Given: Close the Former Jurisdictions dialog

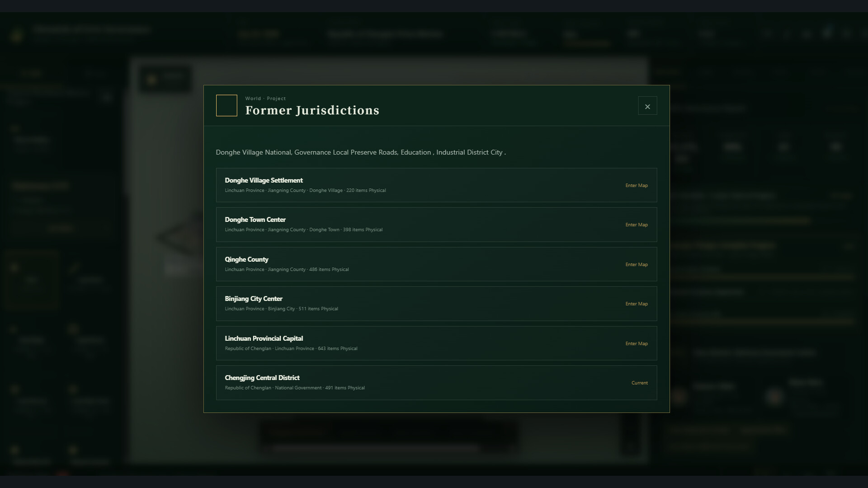Looking at the screenshot, I should pos(647,106).
